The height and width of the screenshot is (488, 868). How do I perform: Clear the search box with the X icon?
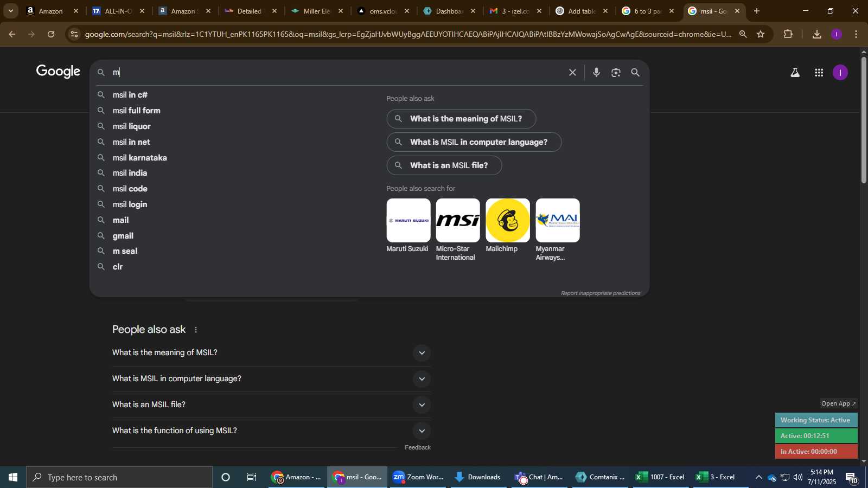click(572, 73)
